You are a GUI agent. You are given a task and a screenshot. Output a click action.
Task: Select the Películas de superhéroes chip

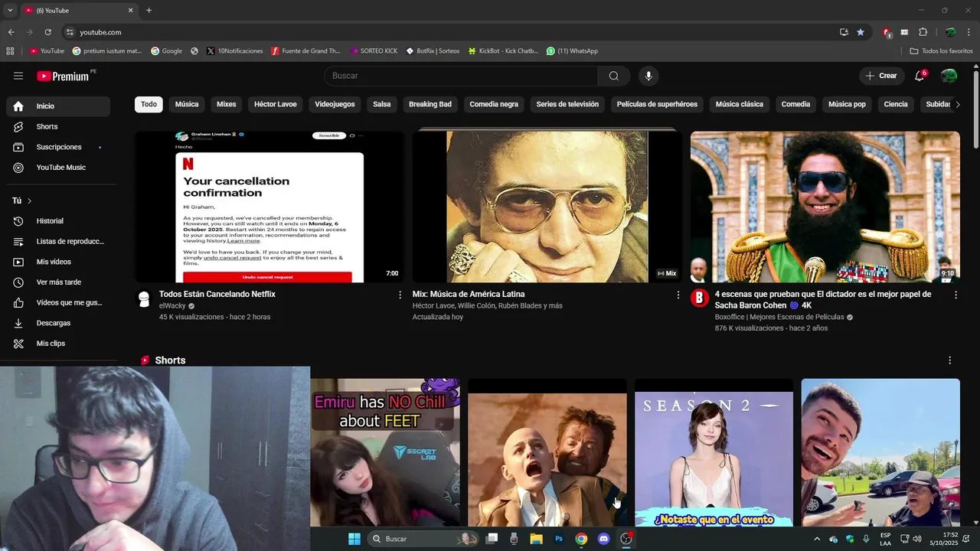(x=657, y=104)
